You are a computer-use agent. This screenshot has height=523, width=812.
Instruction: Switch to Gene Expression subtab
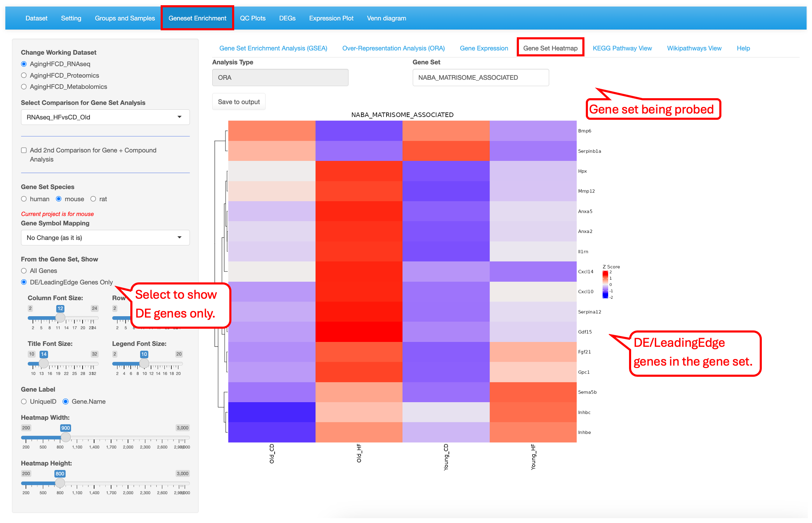[x=484, y=48]
